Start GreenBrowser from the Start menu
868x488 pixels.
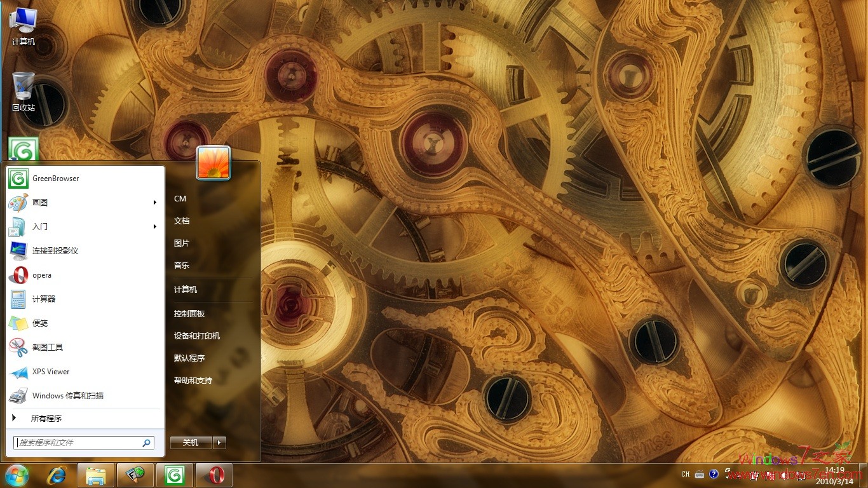(56, 179)
